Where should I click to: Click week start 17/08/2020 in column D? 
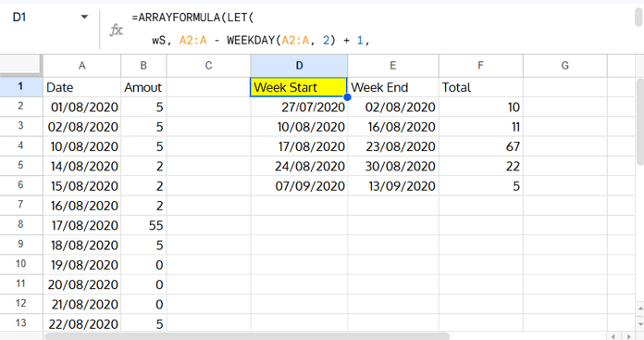point(299,146)
